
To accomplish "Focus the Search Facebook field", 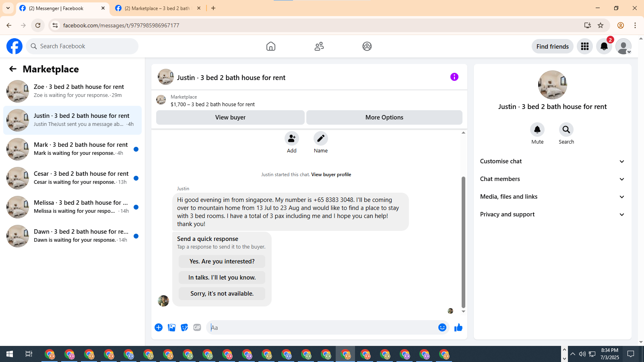I will [82, 46].
